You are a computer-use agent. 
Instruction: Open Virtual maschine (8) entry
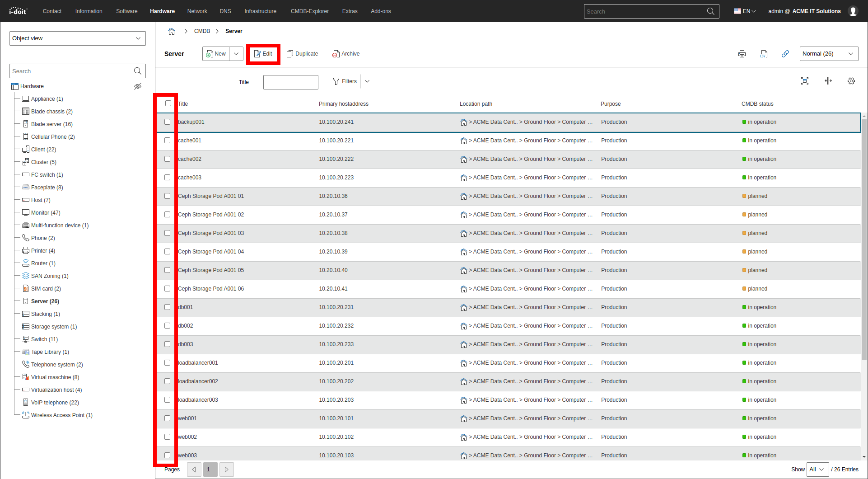click(x=55, y=377)
